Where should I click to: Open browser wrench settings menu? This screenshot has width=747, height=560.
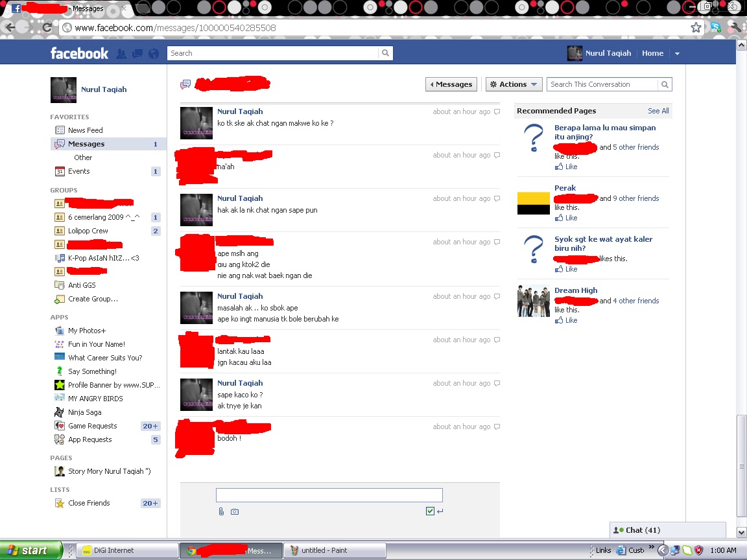[x=735, y=27]
